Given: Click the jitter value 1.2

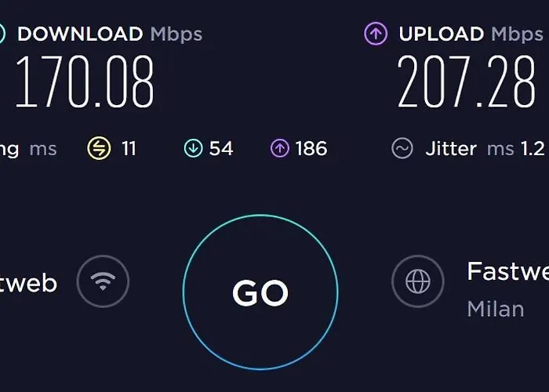Looking at the screenshot, I should click(x=533, y=149).
